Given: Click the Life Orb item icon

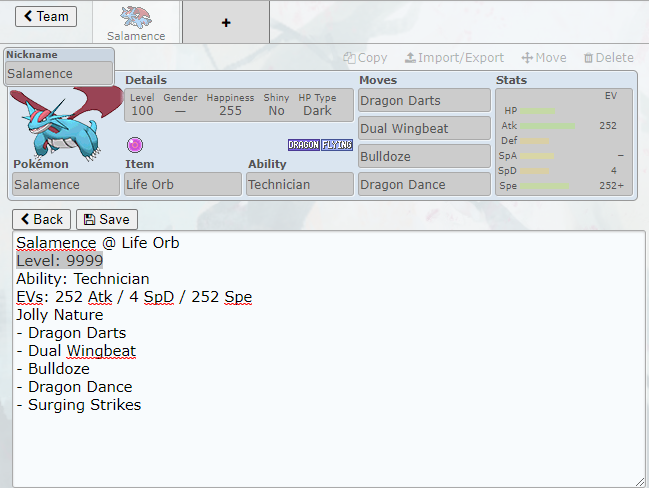Looking at the screenshot, I should (x=135, y=145).
